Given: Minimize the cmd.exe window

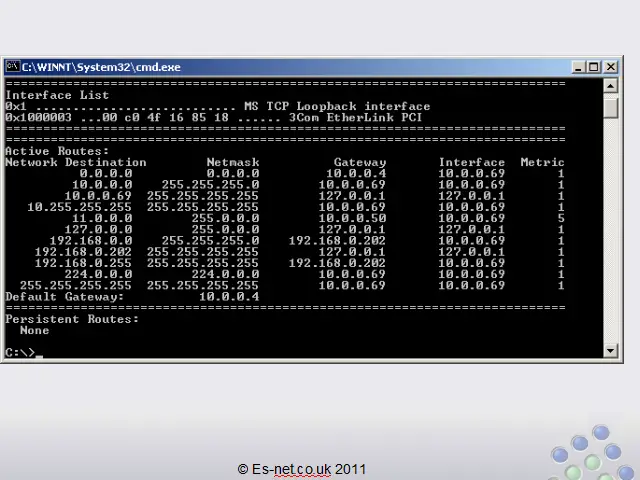Looking at the screenshot, I should [x=579, y=67].
